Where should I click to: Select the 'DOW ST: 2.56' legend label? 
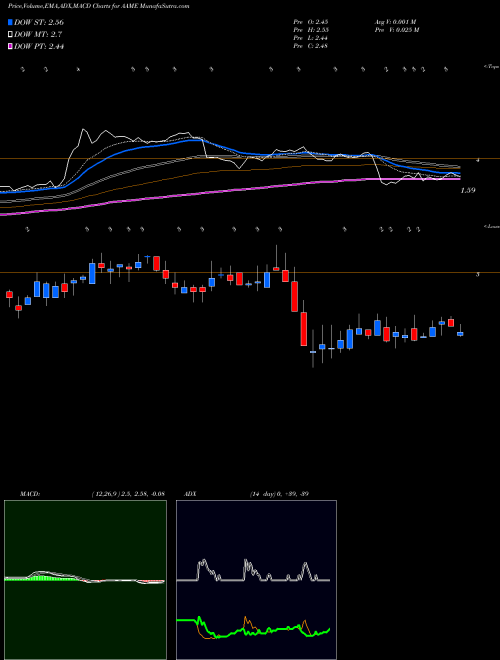pyautogui.click(x=39, y=22)
